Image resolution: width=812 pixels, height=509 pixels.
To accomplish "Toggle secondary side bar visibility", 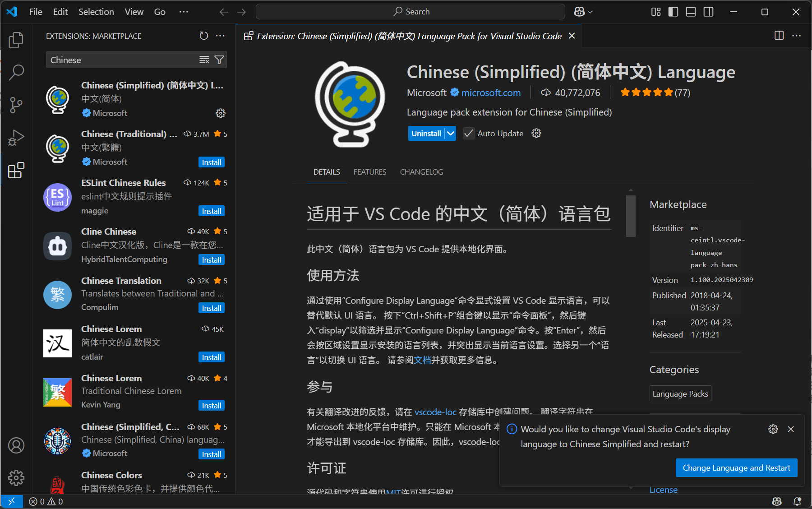I will point(709,12).
